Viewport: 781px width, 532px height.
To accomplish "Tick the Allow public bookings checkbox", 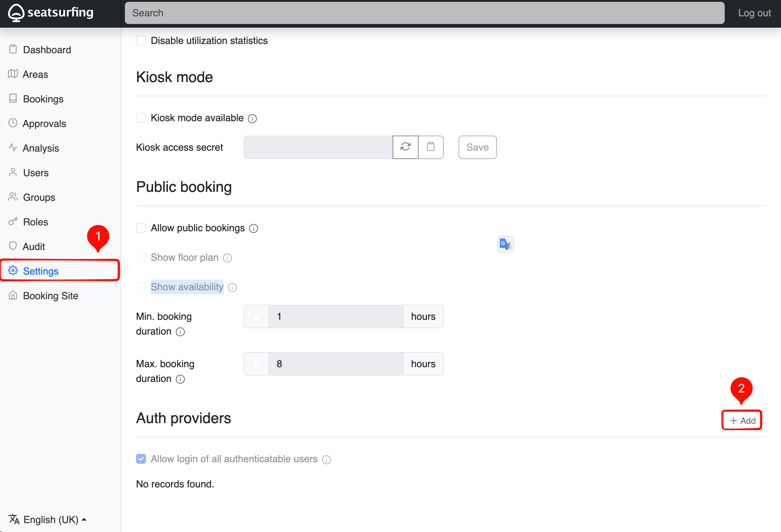I will coord(141,228).
